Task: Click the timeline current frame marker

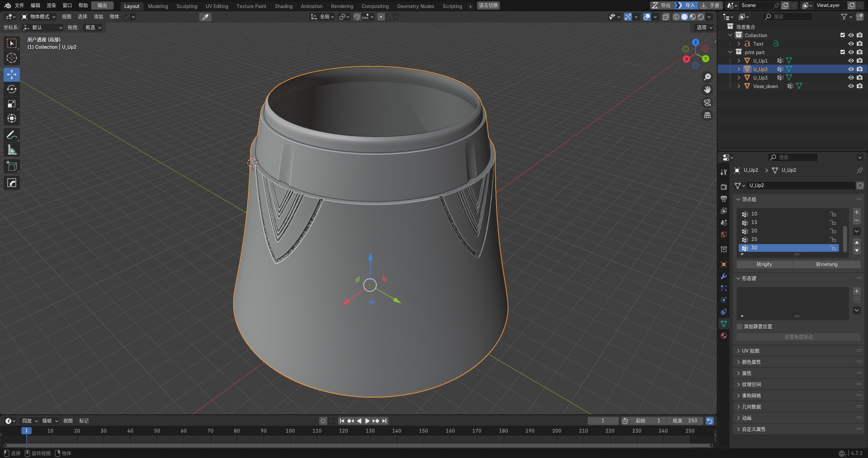Action: click(26, 431)
